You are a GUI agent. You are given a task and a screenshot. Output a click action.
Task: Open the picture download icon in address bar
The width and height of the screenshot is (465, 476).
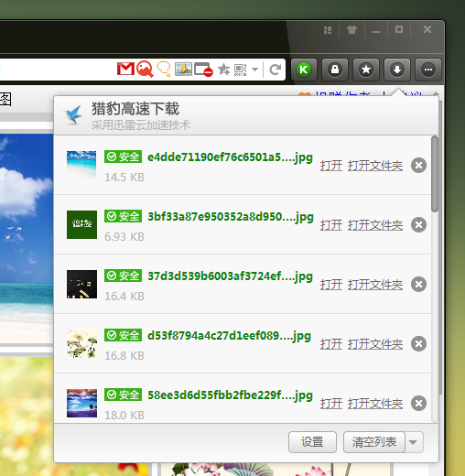pos(183,69)
